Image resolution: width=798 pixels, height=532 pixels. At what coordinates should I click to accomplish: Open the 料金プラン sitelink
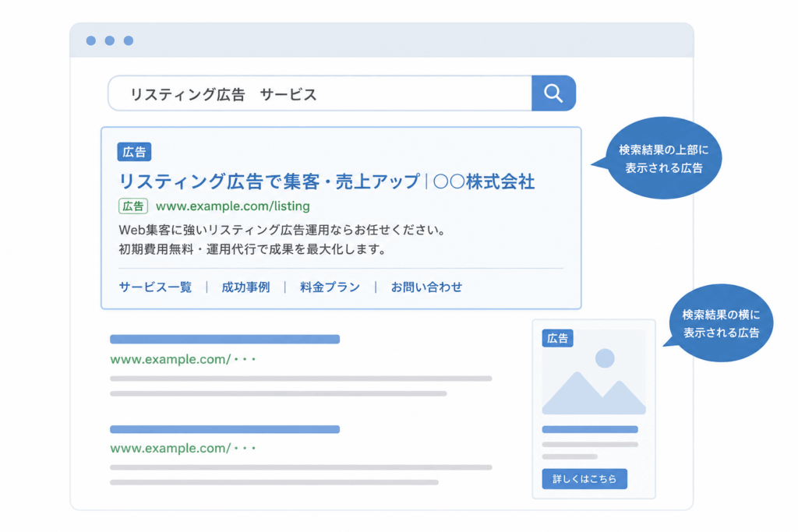click(330, 287)
